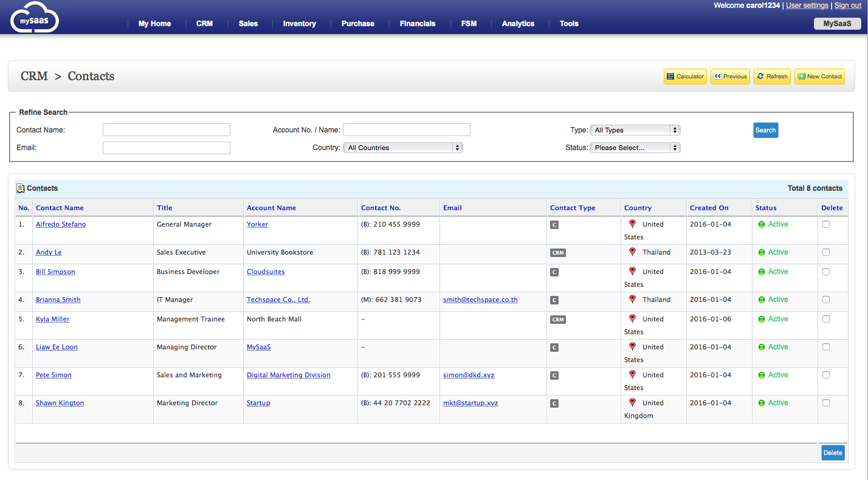868x480 pixels.
Task: Open User settings link
Action: 807,5
